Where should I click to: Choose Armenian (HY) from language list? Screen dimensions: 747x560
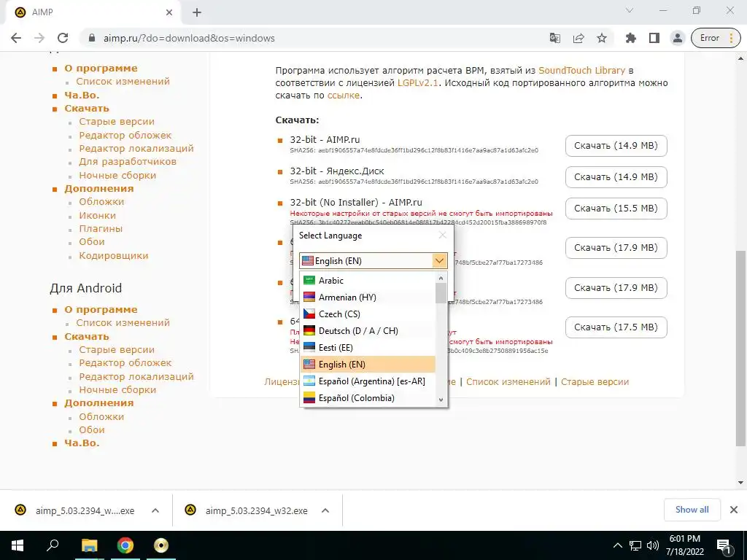tap(368, 297)
